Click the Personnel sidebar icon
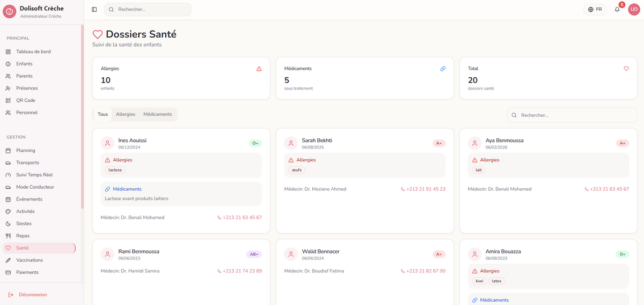 (8, 113)
